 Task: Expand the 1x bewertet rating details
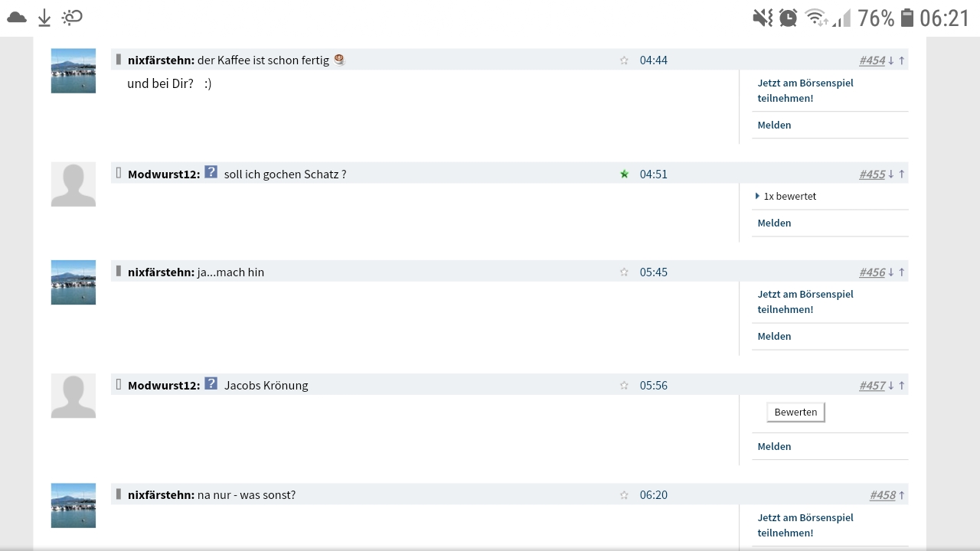click(789, 196)
